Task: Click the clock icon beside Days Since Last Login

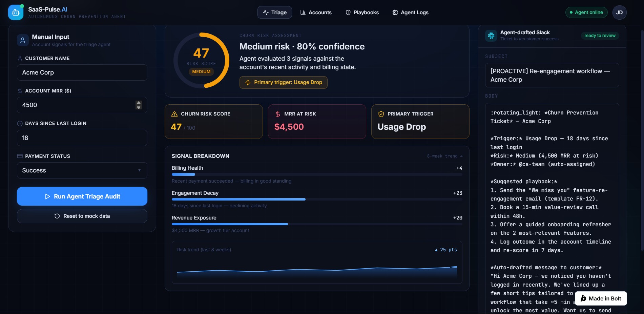Action: (x=20, y=123)
